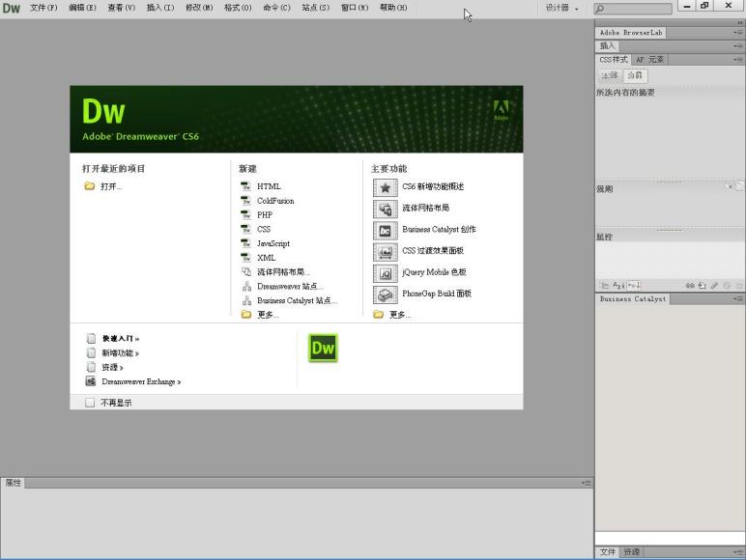Open the 窗口(W) menu
746x560 pixels.
pyautogui.click(x=355, y=8)
